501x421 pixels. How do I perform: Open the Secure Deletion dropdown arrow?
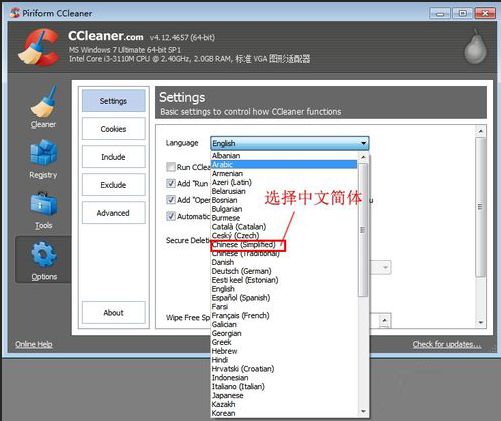coord(385,267)
